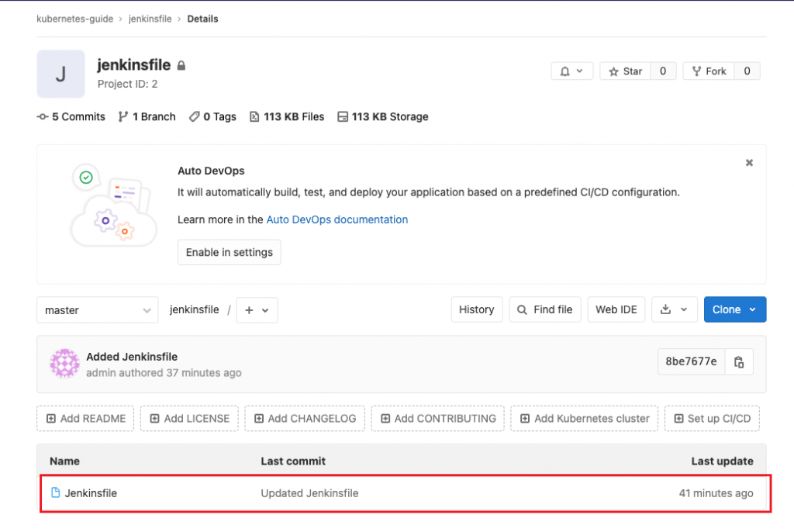Copy the commit SHA to clipboard
The width and height of the screenshot is (794, 532).
pos(739,361)
